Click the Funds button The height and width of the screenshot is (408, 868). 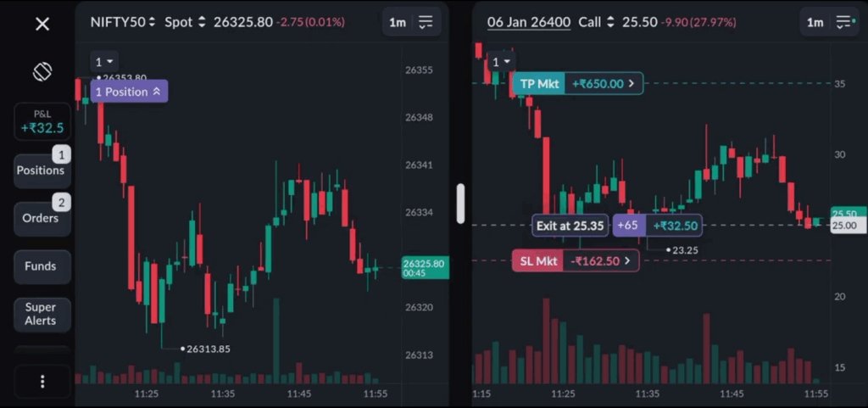[42, 266]
